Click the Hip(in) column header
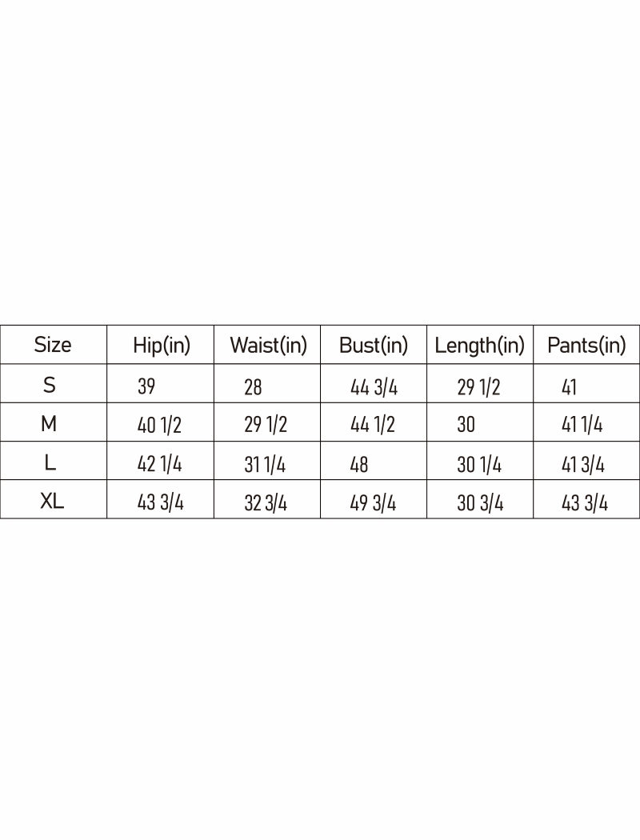This screenshot has height=840, width=640. tap(162, 346)
